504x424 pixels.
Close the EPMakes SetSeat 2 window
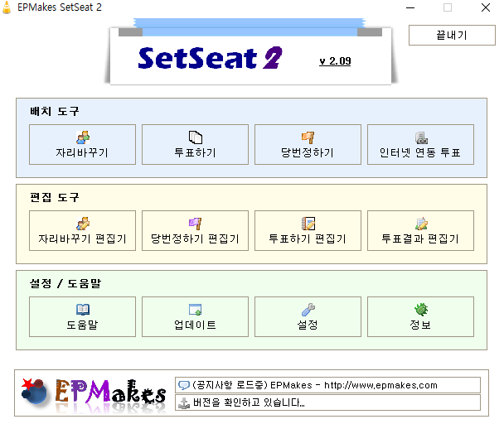pos(486,7)
